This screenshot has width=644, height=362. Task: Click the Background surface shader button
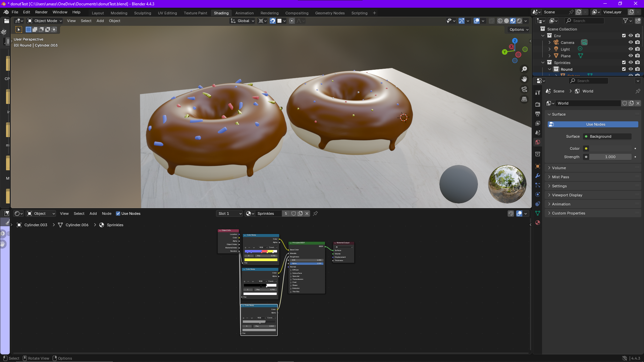(607, 136)
